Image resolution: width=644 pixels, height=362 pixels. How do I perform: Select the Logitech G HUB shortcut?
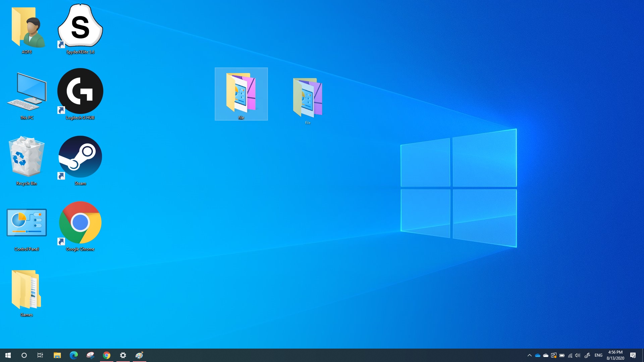tap(80, 92)
